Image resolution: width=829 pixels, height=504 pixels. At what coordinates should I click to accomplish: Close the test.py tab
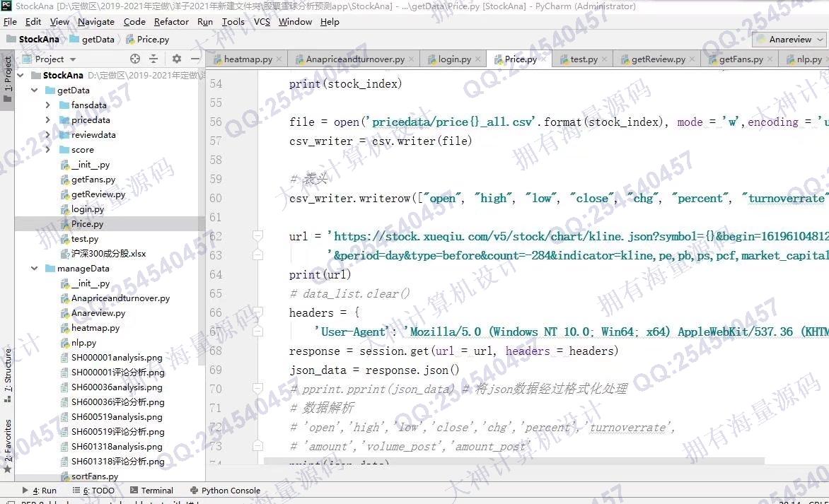click(604, 59)
